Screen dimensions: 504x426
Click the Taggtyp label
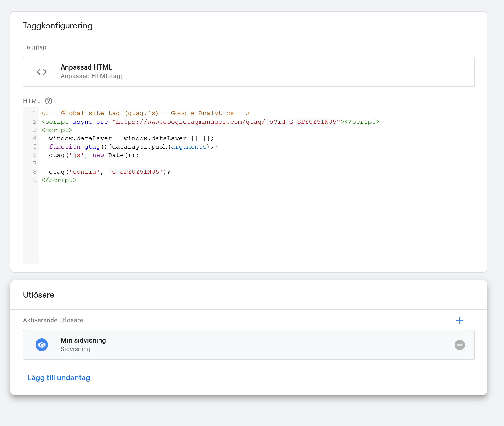coord(34,47)
